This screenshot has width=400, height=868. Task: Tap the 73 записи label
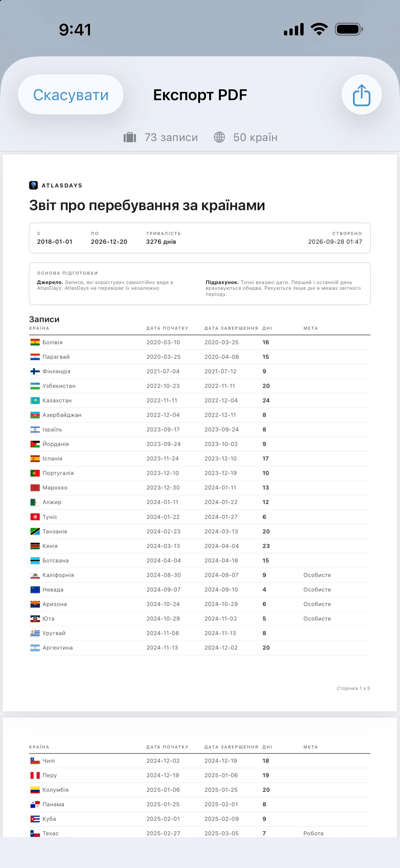click(x=171, y=137)
